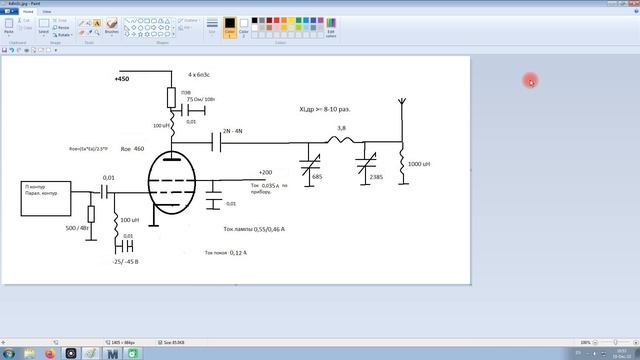640x360 pixels.
Task: Redo via quick access toolbar arrow
Action: pos(19,50)
